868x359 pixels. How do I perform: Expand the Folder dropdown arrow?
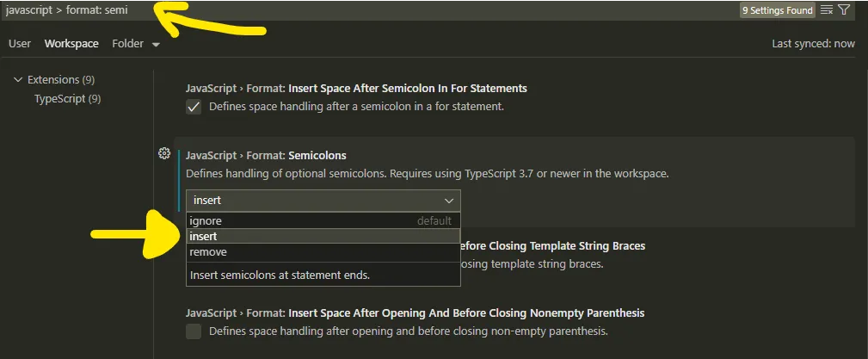click(x=156, y=44)
